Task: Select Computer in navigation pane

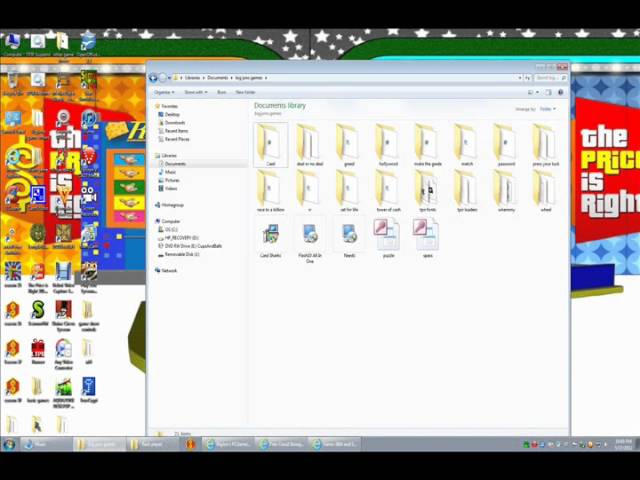Action: [170, 221]
